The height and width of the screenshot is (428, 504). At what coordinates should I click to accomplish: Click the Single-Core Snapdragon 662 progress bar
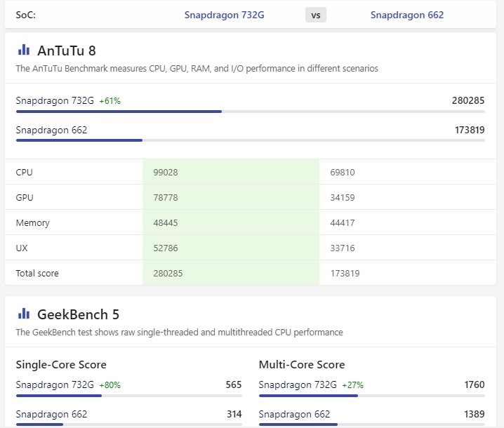click(x=129, y=424)
